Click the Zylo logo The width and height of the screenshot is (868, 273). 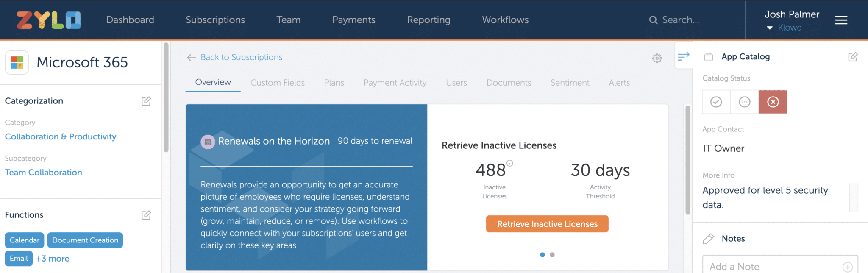tap(49, 20)
